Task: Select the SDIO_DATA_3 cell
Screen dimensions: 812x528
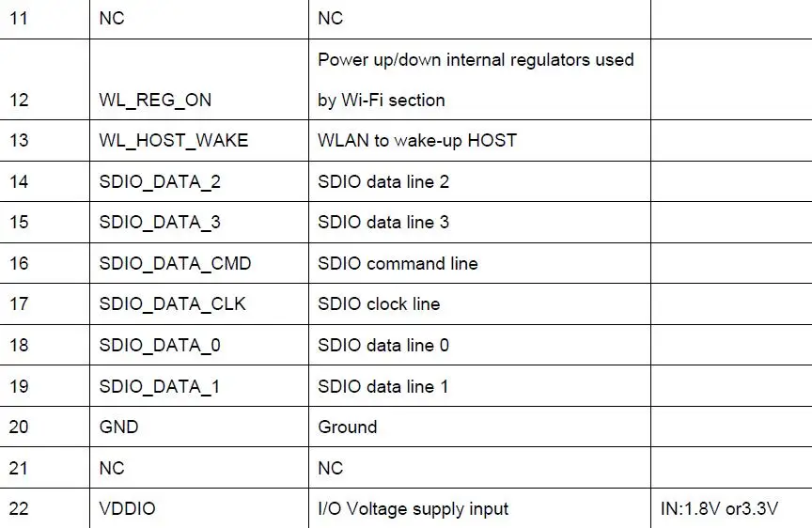Action: (x=199, y=223)
